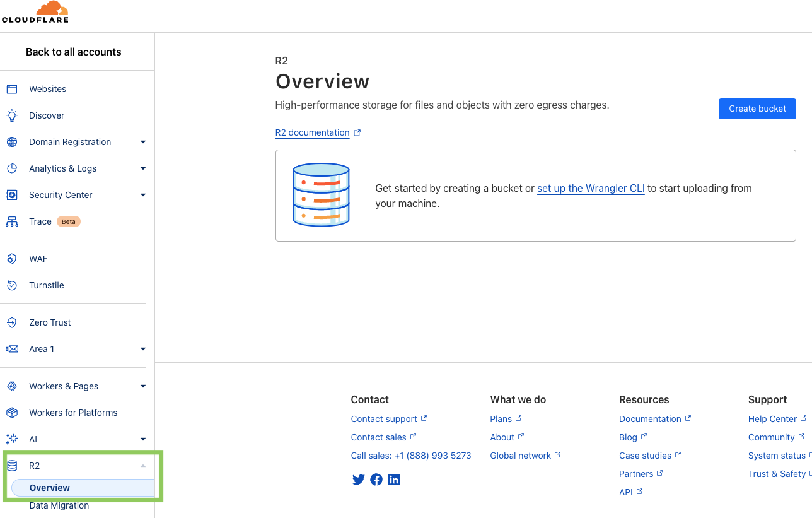
Task: Open the Websites menu item
Action: pos(48,89)
